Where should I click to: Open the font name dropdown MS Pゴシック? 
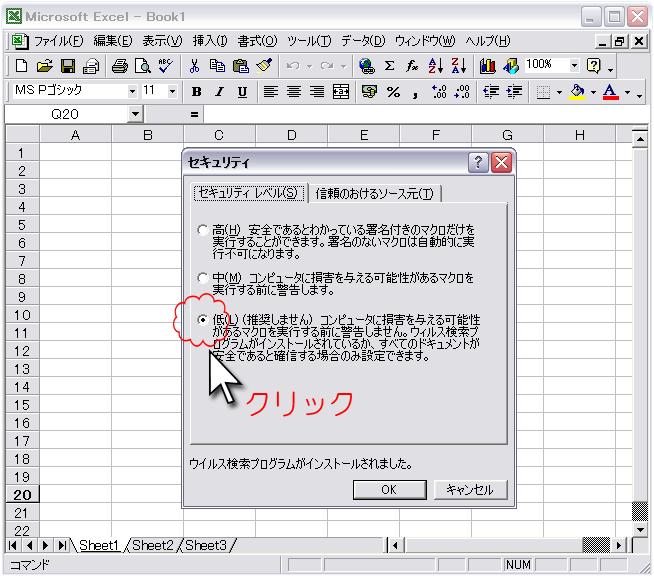point(132,91)
